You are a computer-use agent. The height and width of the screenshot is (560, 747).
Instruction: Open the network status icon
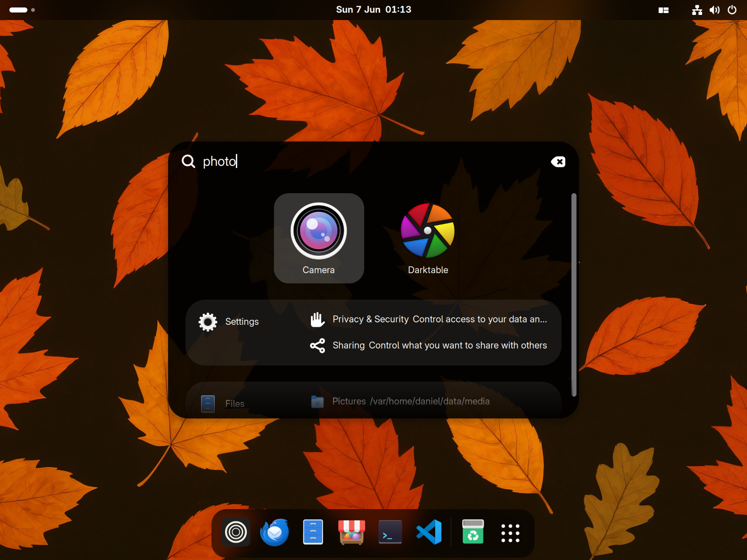click(697, 10)
